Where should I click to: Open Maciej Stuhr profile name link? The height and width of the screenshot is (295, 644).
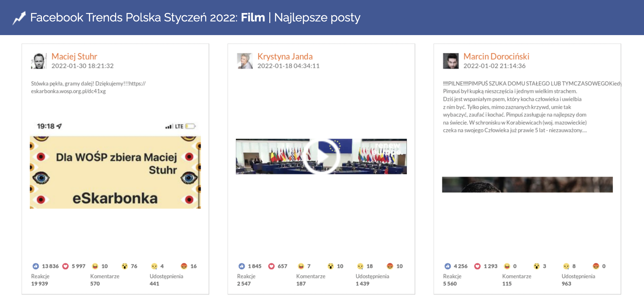click(x=74, y=57)
